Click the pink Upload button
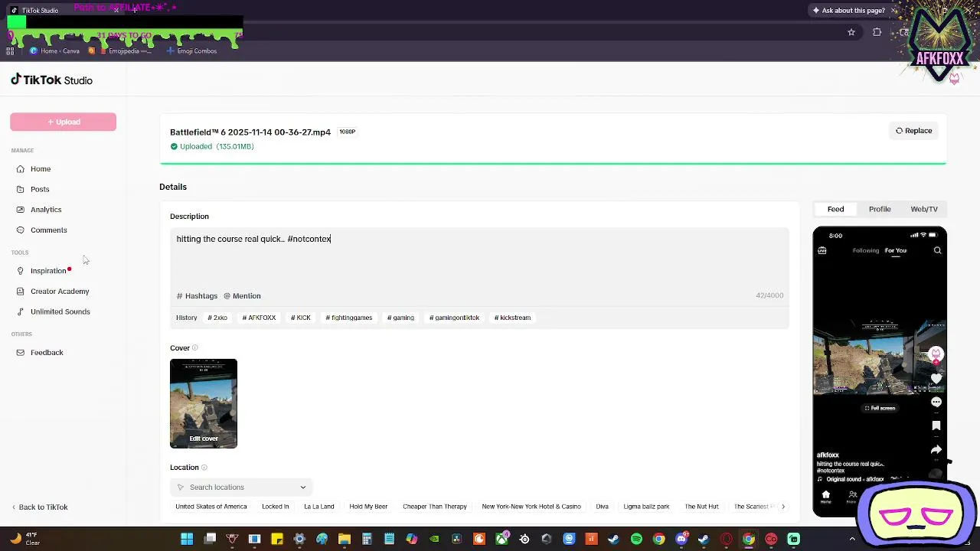 63,122
